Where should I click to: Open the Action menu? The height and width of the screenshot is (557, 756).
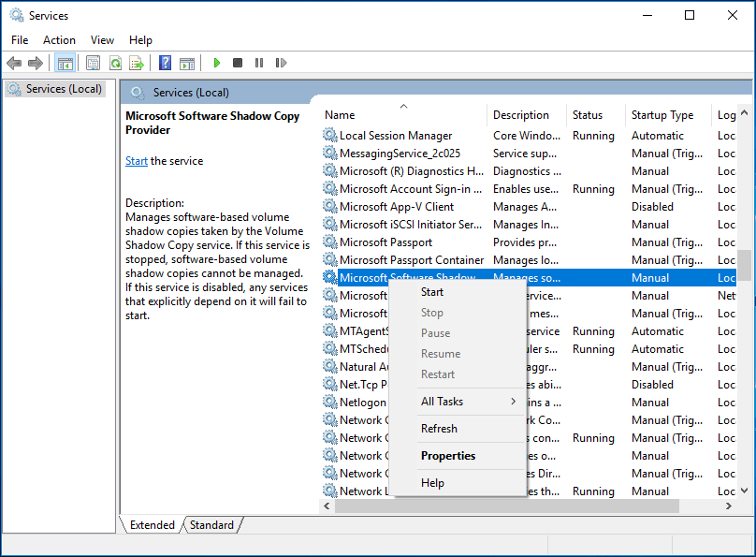click(59, 40)
